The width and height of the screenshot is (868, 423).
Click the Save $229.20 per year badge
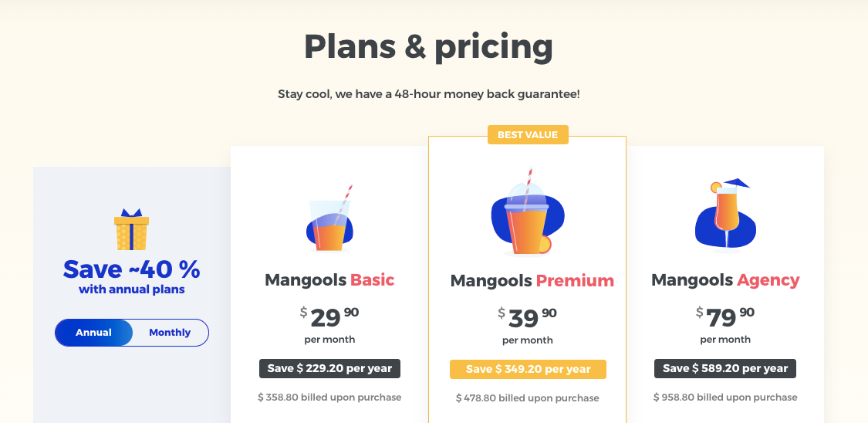click(329, 368)
